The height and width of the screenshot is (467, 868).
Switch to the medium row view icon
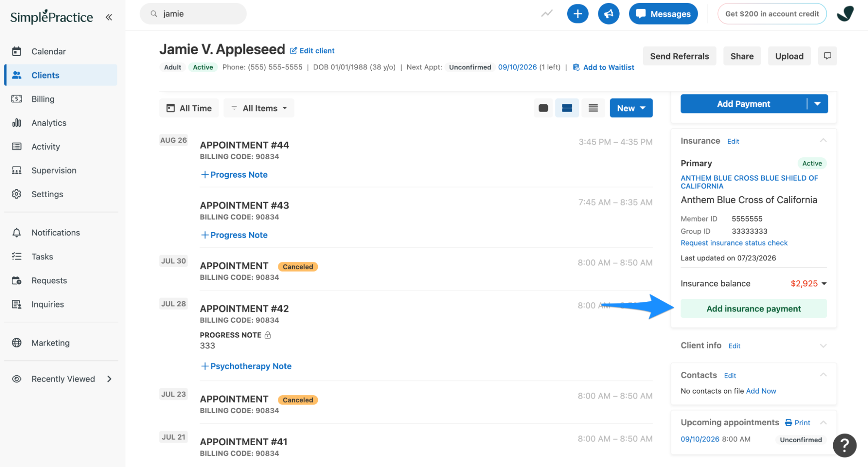[567, 108]
